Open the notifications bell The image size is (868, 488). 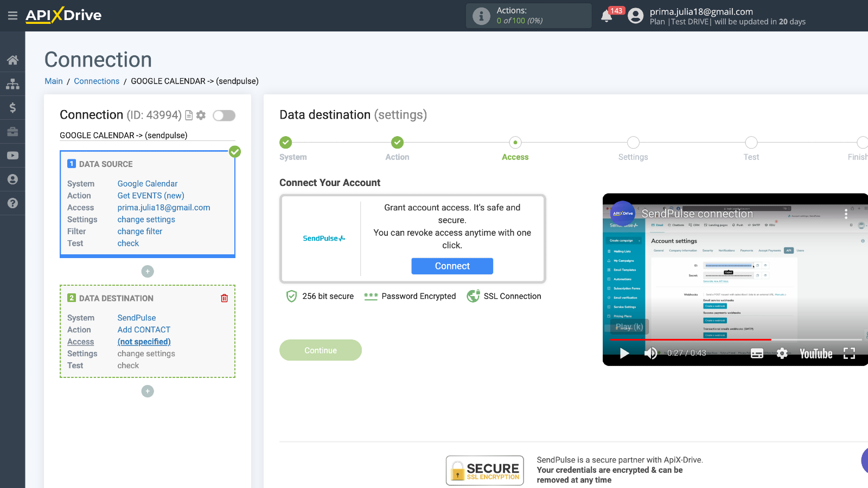[x=607, y=16]
